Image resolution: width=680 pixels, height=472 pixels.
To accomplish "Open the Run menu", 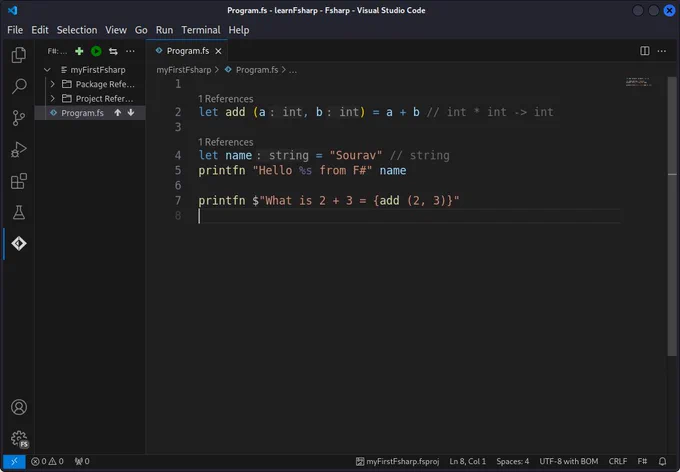I will [x=164, y=30].
